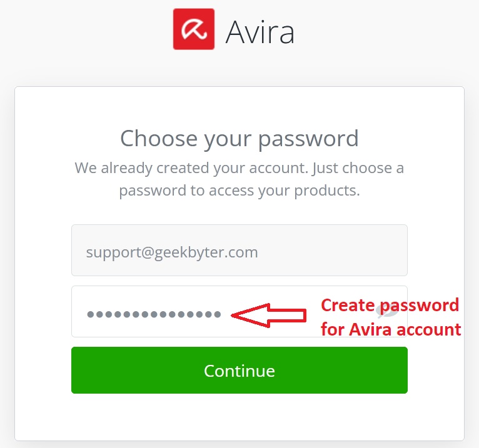Click "password to access your products" line
The height and width of the screenshot is (448, 479).
pyautogui.click(x=239, y=191)
